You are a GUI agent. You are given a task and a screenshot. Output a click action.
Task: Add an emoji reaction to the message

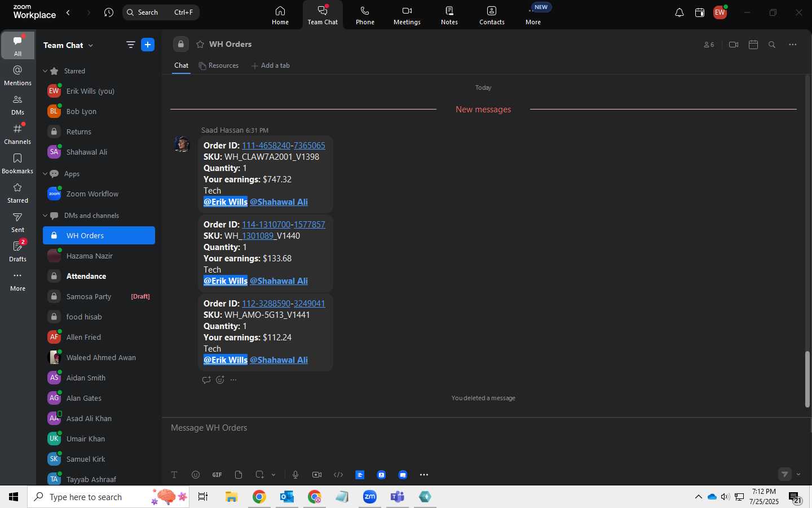(220, 380)
